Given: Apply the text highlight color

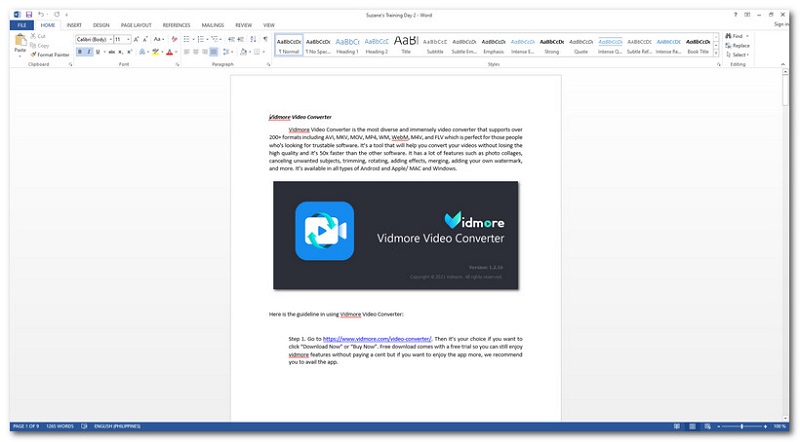Looking at the screenshot, I should click(x=155, y=52).
